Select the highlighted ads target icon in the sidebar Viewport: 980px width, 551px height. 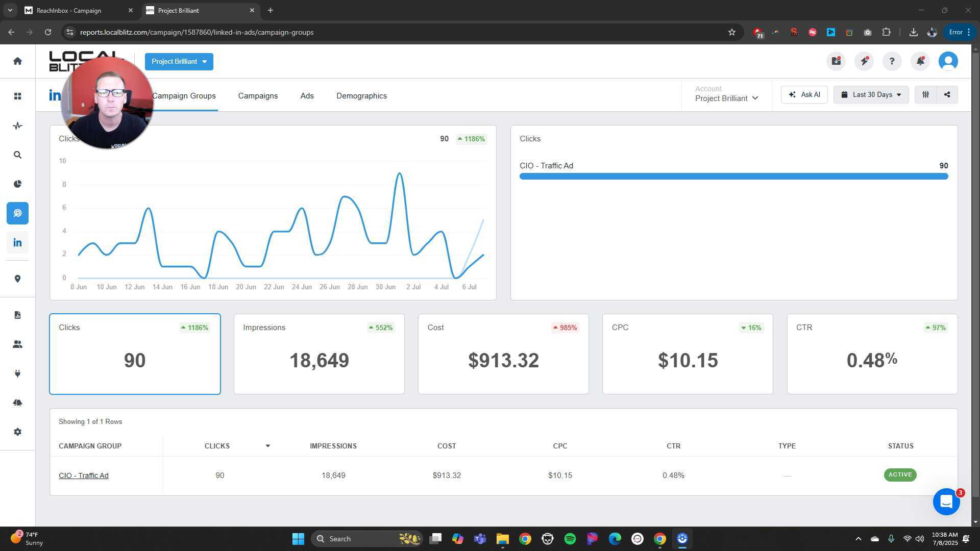[x=17, y=213]
